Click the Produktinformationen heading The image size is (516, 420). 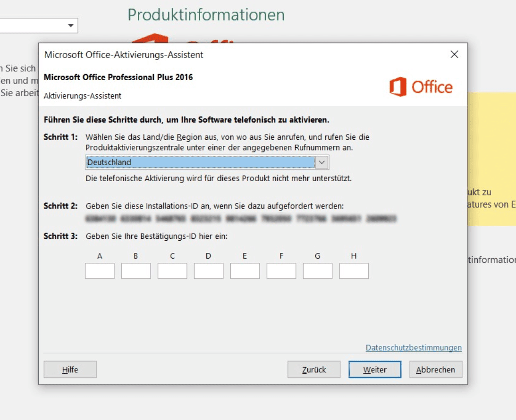tap(206, 15)
